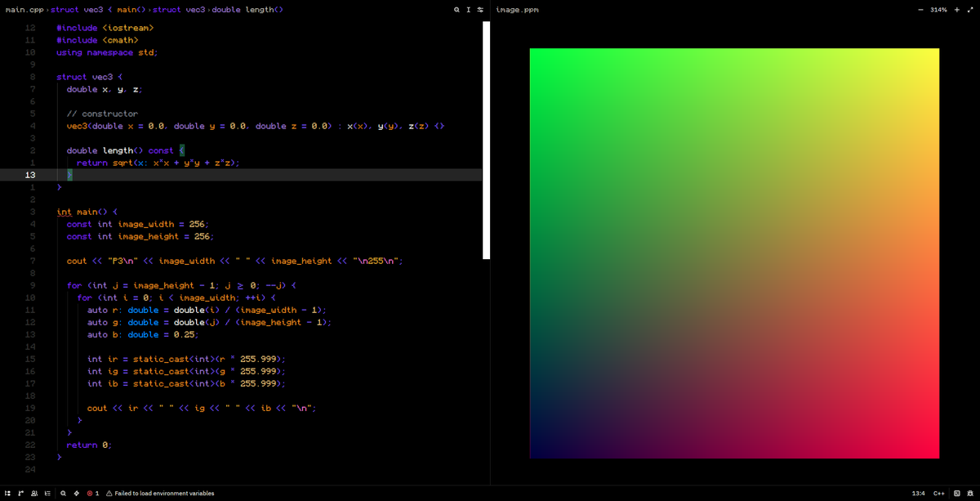Click the fit image to view icon
Image resolution: width=980 pixels, height=501 pixels.
coord(970,10)
